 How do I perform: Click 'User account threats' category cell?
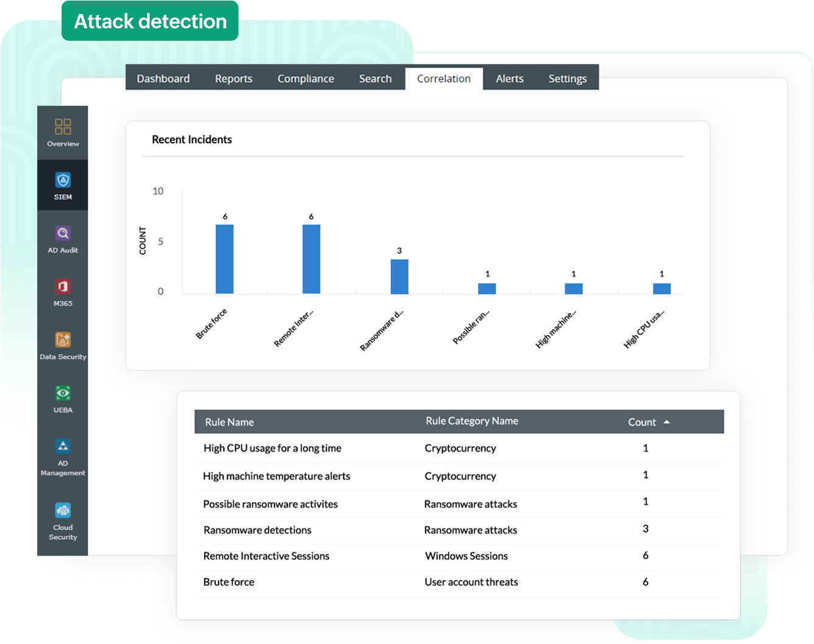point(471,582)
